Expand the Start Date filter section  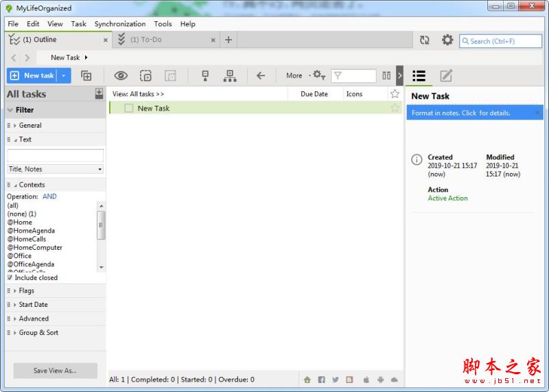tap(14, 305)
